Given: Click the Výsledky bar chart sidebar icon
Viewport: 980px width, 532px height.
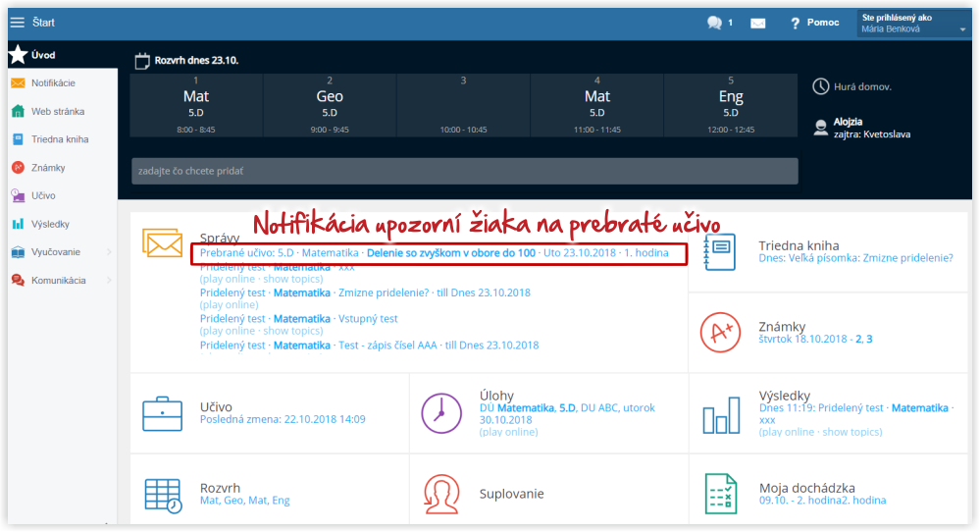Looking at the screenshot, I should pyautogui.click(x=18, y=224).
